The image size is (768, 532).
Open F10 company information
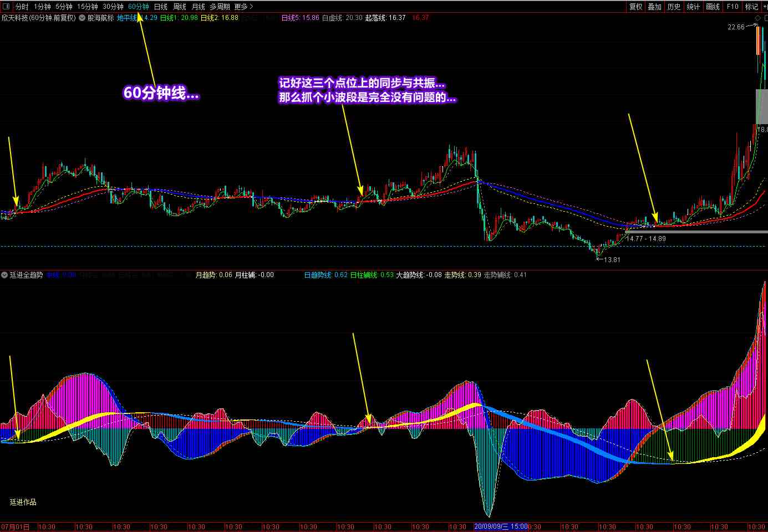pos(733,7)
